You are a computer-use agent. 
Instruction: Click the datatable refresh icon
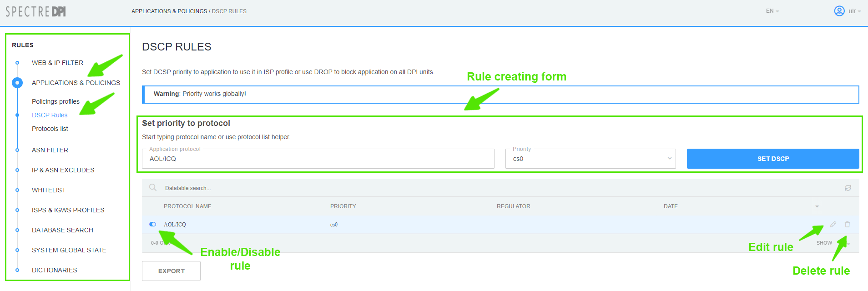848,188
